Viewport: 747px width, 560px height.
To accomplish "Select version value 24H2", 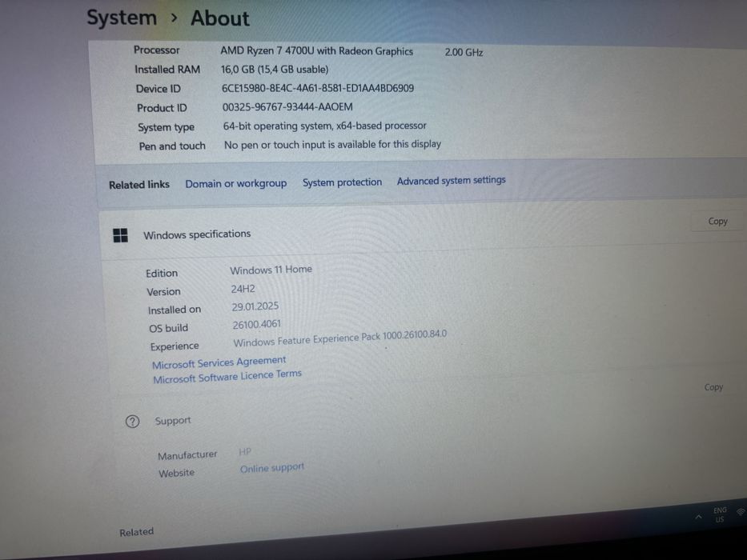I will click(243, 289).
